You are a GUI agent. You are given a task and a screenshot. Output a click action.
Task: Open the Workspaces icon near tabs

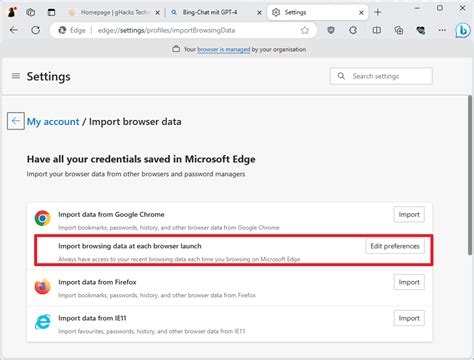[31, 13]
